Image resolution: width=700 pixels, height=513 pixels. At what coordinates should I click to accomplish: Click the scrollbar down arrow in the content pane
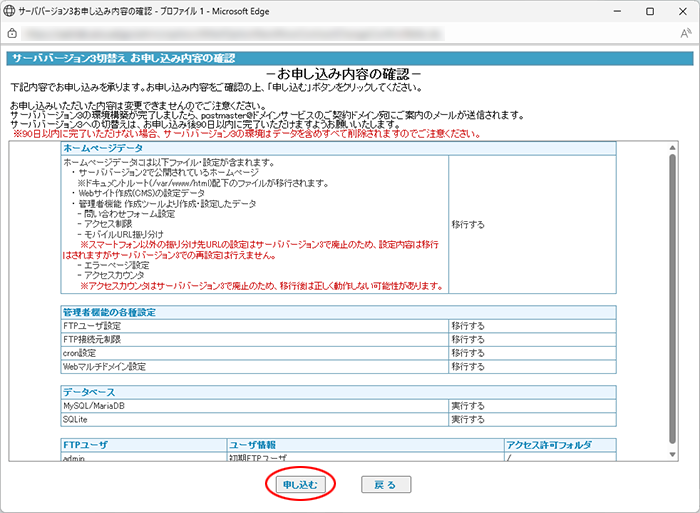click(x=672, y=457)
